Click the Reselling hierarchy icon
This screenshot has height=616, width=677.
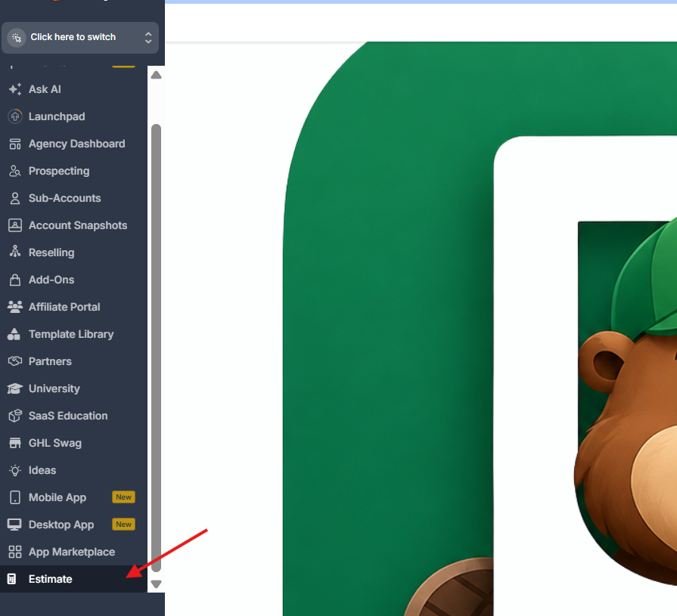[15, 252]
